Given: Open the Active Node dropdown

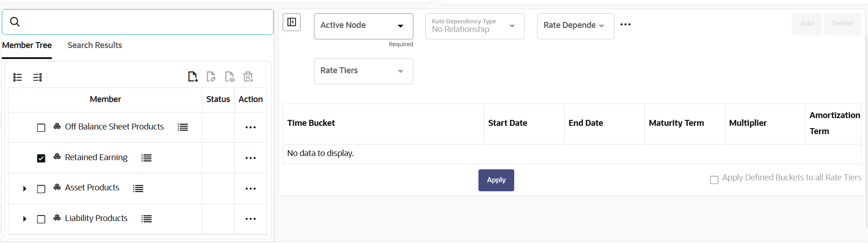Looking at the screenshot, I should 363,26.
